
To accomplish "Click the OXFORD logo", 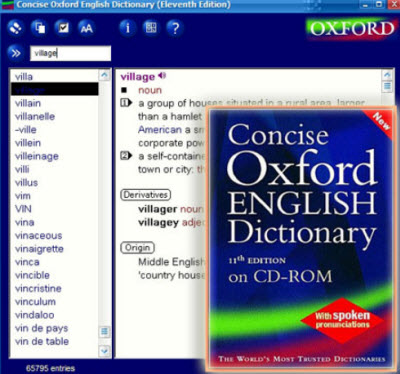I will [x=350, y=29].
